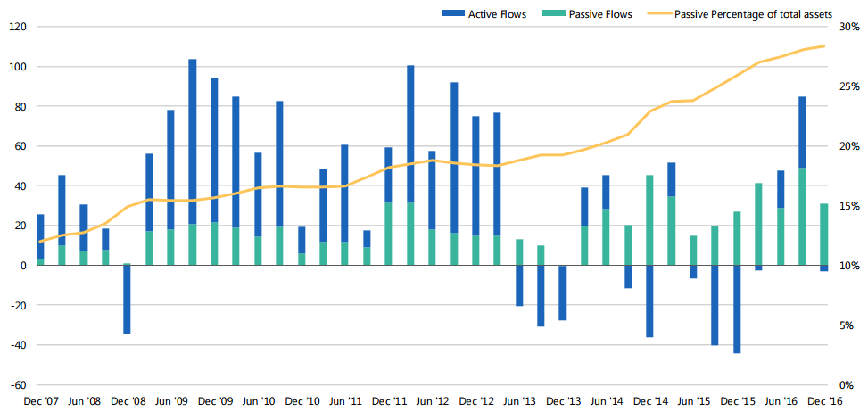The height and width of the screenshot is (420, 868).
Task: Click the 'Jun '13' x-axis label
Action: [x=519, y=402]
